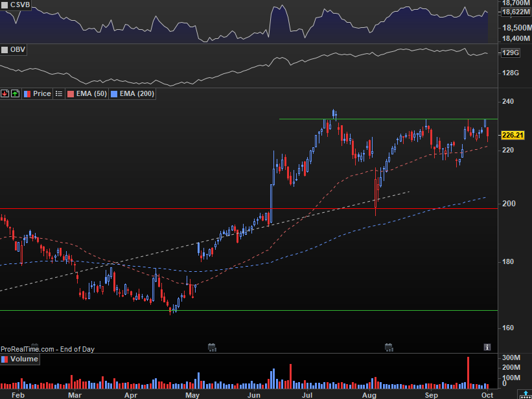Open the OBV indicator label
Screen dimensions: 532x399
[17, 50]
